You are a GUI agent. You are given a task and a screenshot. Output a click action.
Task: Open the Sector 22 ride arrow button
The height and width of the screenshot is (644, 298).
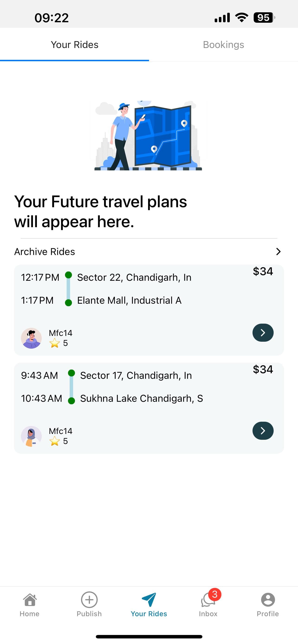pyautogui.click(x=263, y=333)
